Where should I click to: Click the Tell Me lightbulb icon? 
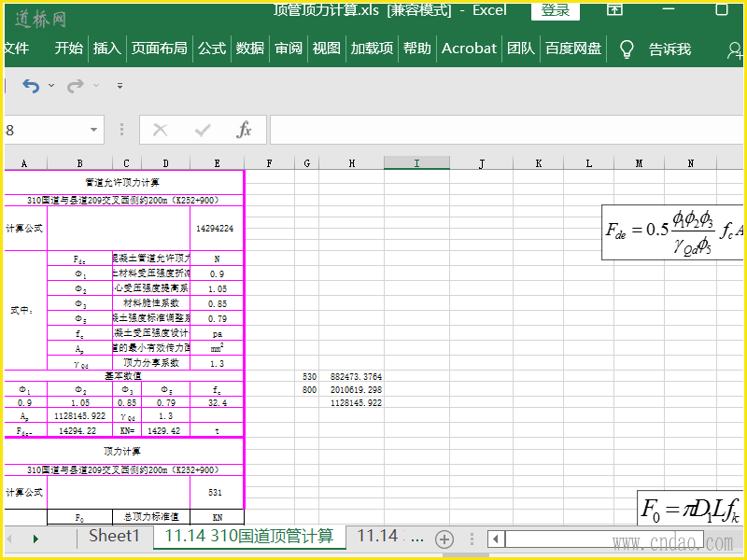(627, 49)
